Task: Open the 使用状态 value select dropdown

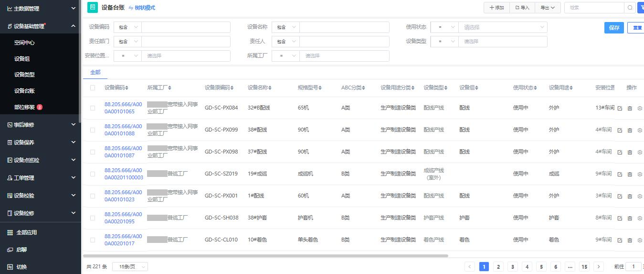Action: 502,27
